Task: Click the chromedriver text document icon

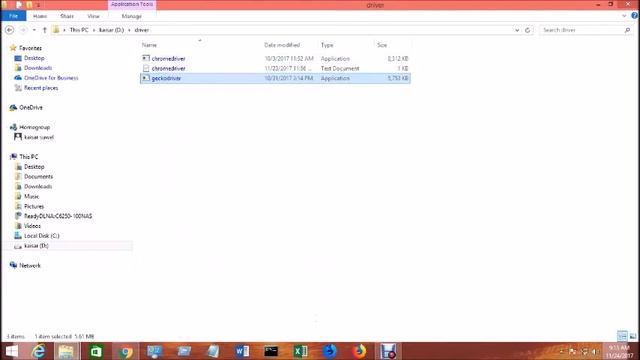Action: 146,68
